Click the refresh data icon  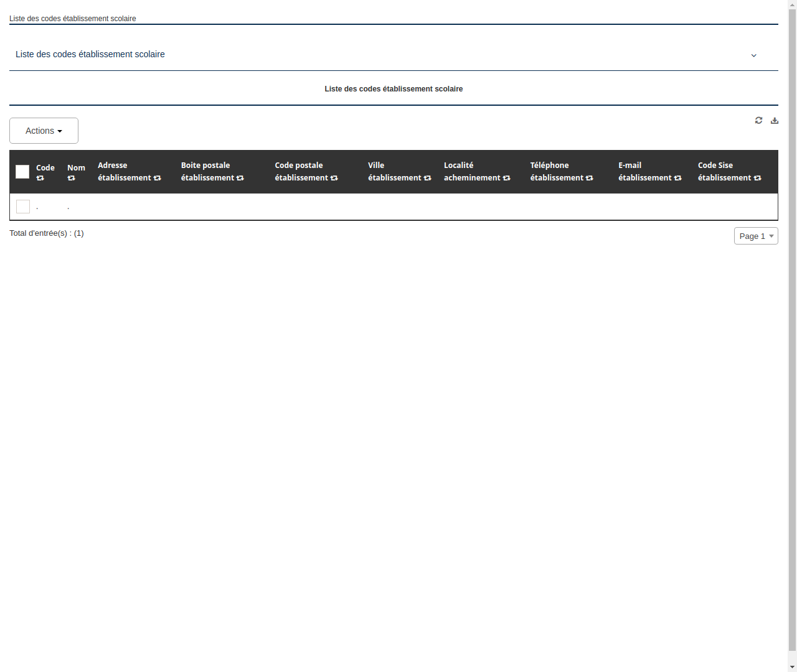758,120
